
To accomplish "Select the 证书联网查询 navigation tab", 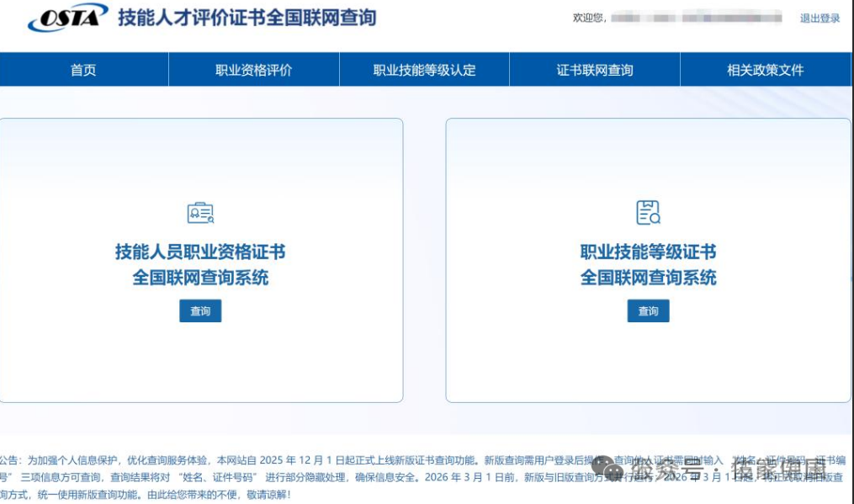I will pos(593,71).
